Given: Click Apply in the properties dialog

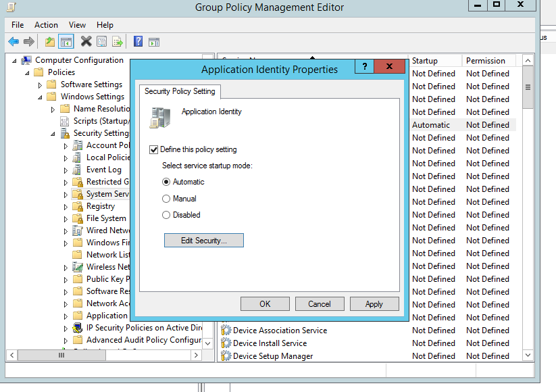Looking at the screenshot, I should point(374,304).
